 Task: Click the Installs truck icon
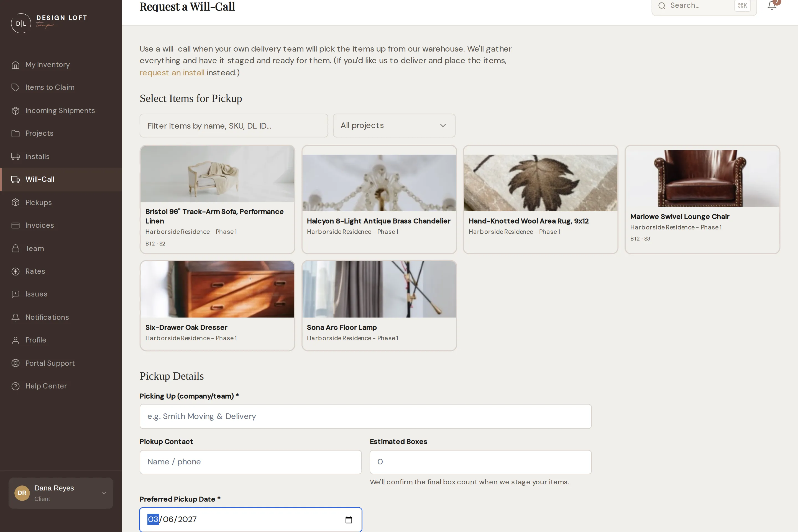tap(15, 156)
